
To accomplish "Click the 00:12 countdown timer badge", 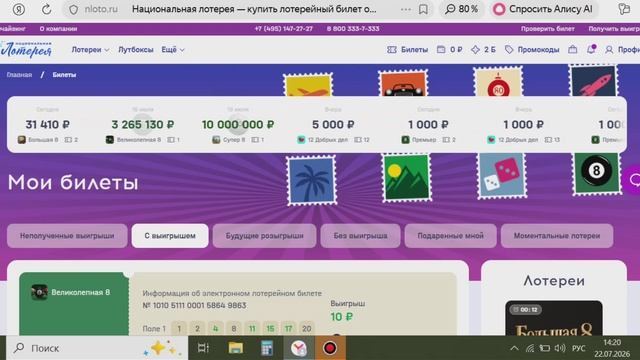I will (526, 310).
